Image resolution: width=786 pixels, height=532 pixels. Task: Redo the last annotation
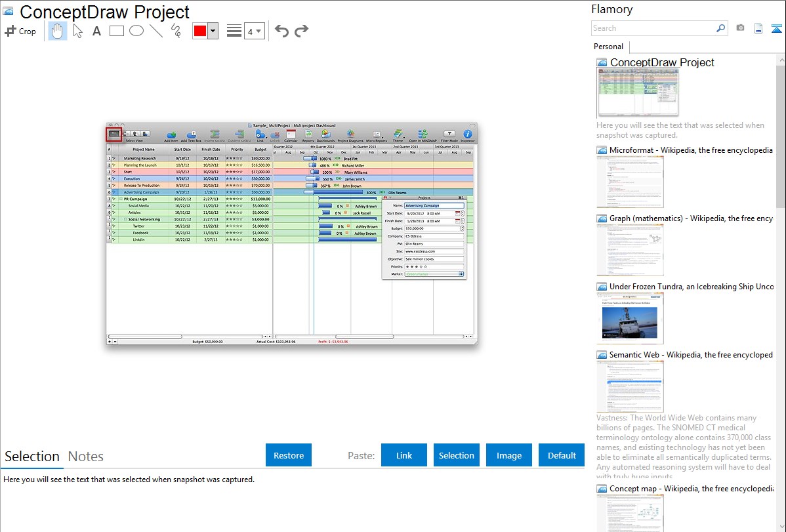301,31
